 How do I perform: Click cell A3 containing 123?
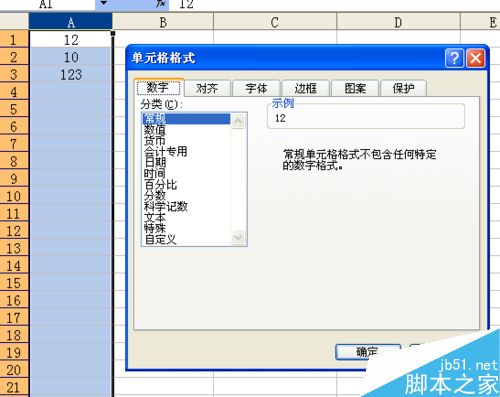(71, 74)
